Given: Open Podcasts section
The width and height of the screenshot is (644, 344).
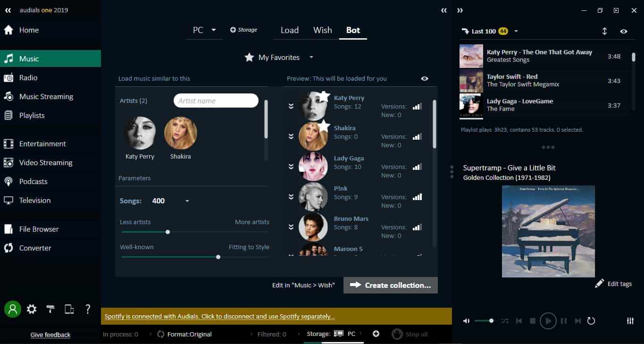Looking at the screenshot, I should pos(50,181).
